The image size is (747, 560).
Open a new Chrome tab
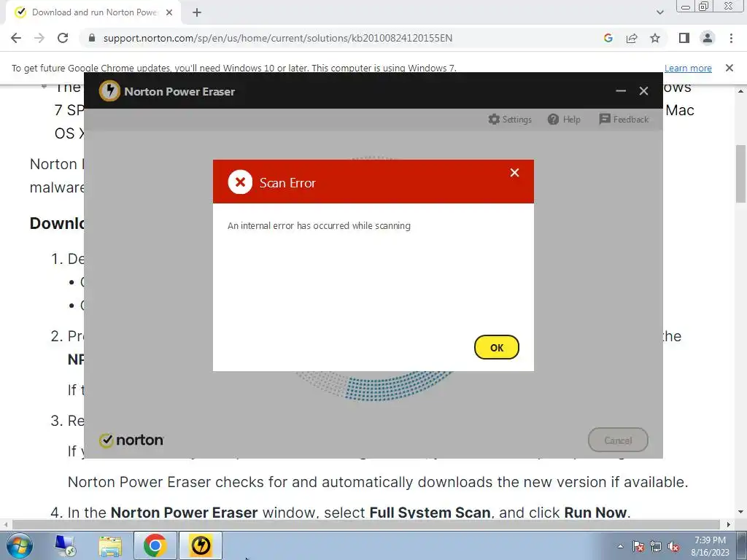pyautogui.click(x=197, y=12)
